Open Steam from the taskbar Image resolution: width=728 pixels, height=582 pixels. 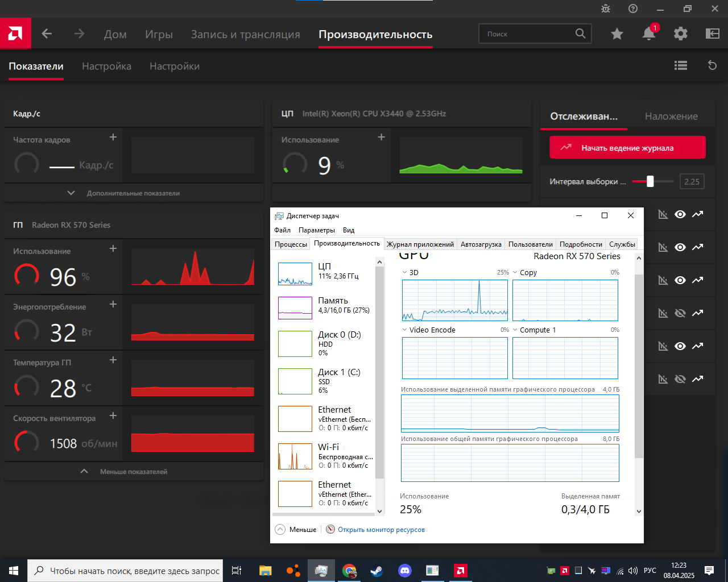point(377,571)
